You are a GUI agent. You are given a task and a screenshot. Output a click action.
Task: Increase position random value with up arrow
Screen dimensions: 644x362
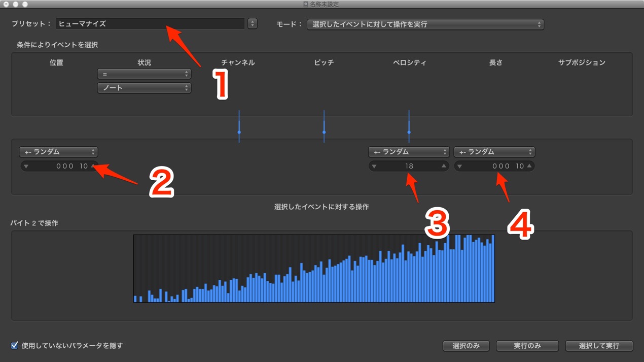point(93,166)
